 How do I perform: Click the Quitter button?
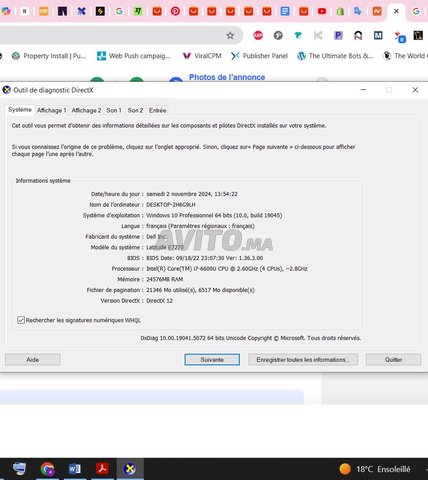coord(393,360)
